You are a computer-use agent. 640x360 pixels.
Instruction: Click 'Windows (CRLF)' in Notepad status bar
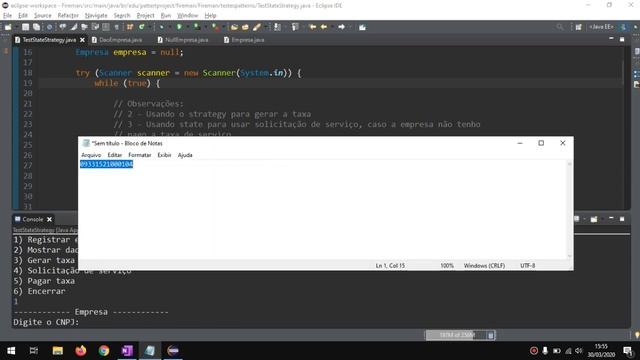click(484, 266)
